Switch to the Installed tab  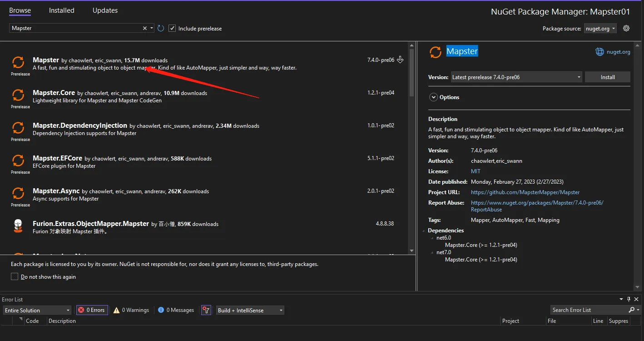61,10
